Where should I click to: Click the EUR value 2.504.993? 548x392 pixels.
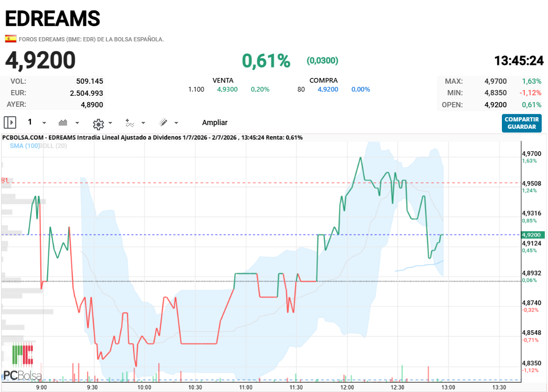(86, 93)
